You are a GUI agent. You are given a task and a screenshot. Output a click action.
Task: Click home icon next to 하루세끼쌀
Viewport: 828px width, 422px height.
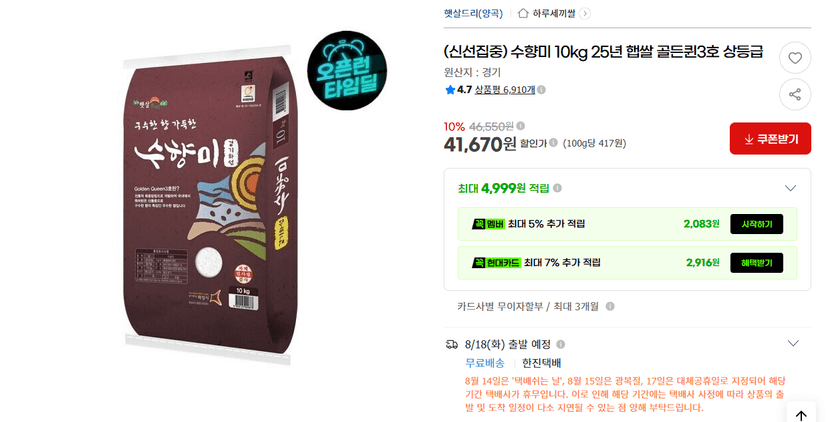tap(523, 13)
